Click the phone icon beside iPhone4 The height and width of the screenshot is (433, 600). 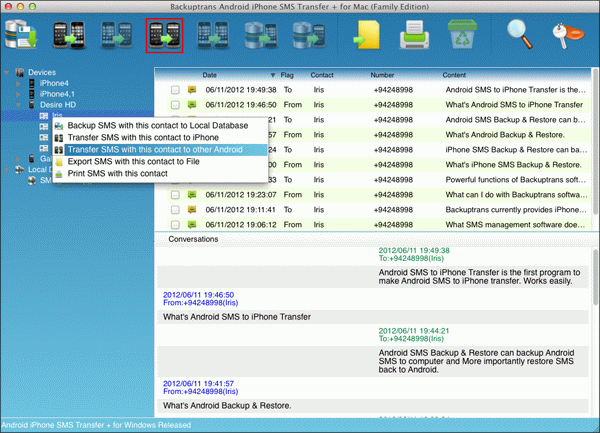(32, 83)
